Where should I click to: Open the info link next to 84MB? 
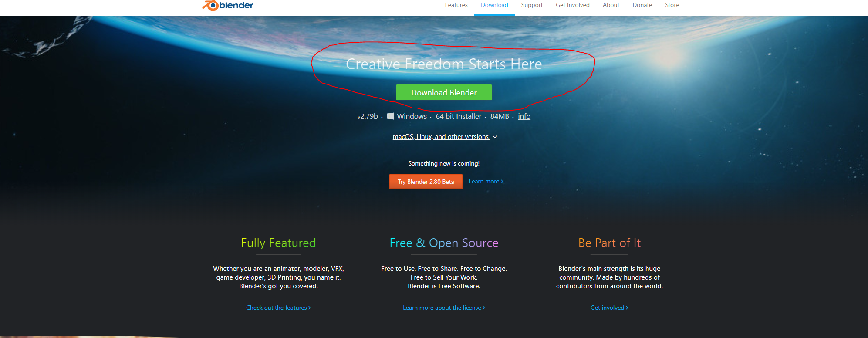click(524, 116)
